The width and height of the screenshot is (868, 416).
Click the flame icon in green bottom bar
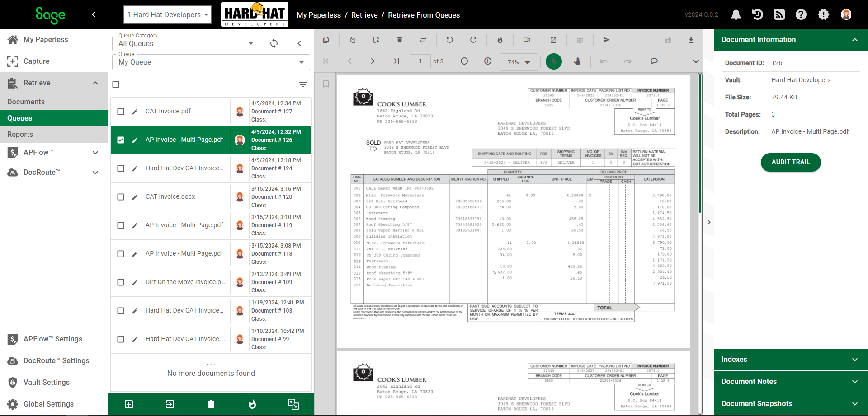click(252, 404)
